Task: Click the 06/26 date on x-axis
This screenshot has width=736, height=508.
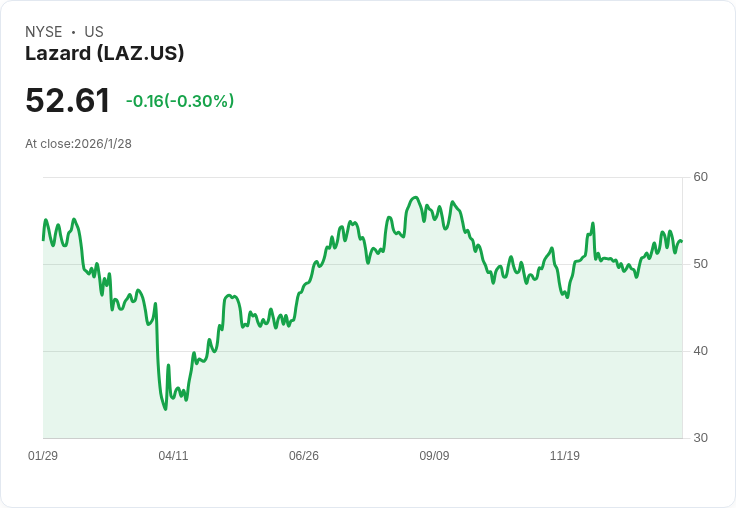Action: point(304,456)
